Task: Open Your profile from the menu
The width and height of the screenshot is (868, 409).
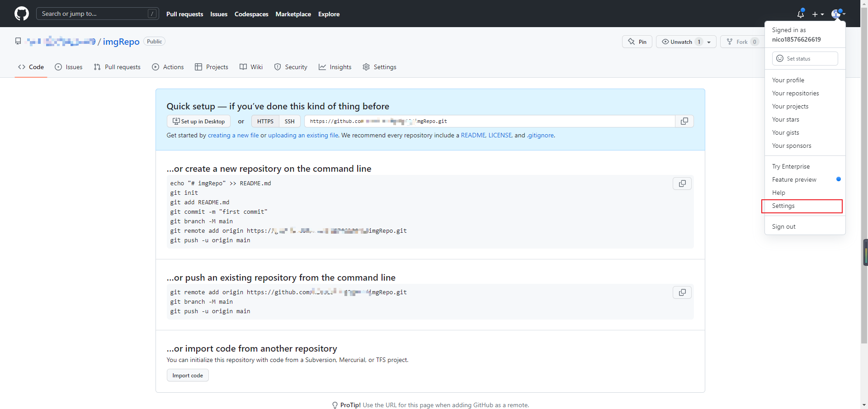Action: click(805, 80)
